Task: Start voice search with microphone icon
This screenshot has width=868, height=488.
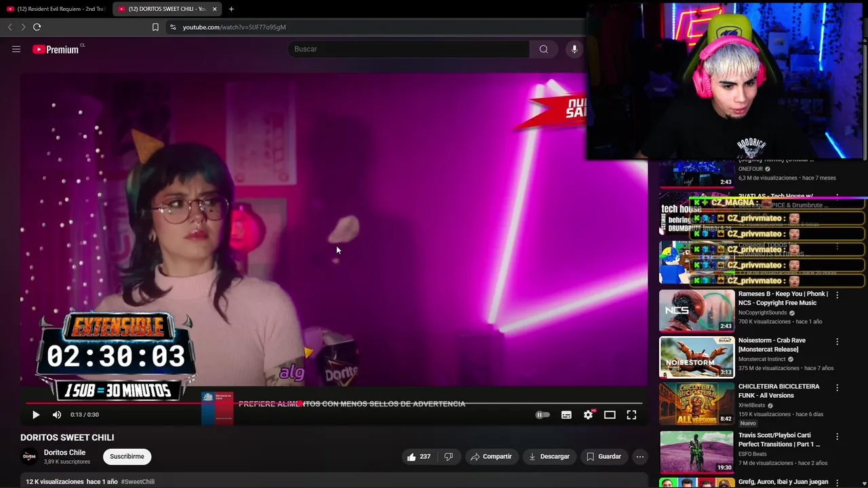Action: tap(574, 49)
